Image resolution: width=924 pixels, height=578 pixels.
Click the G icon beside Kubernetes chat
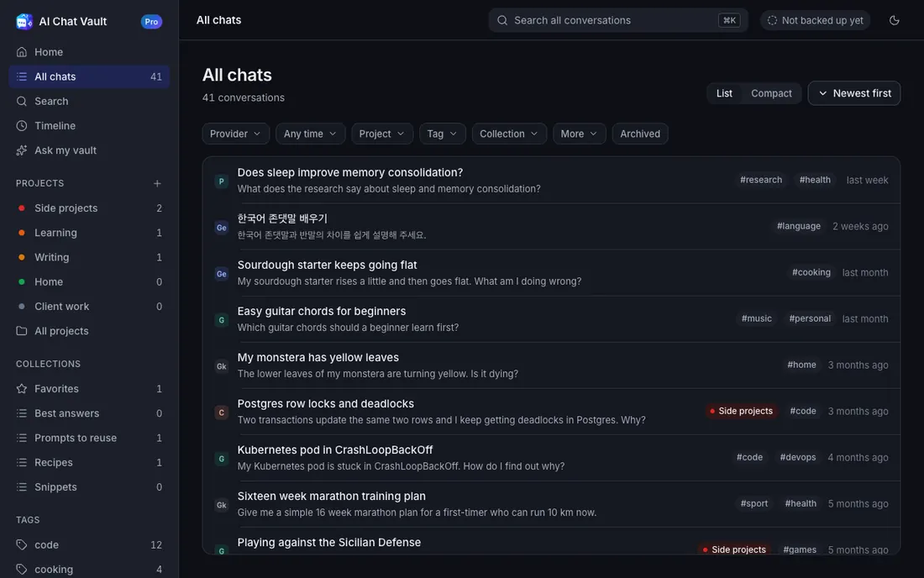222,459
